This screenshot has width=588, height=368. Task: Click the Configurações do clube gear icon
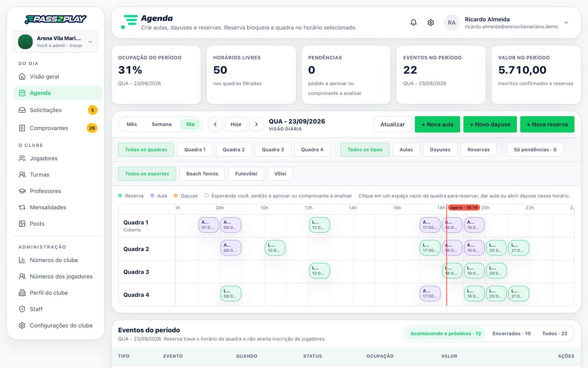[x=22, y=325]
